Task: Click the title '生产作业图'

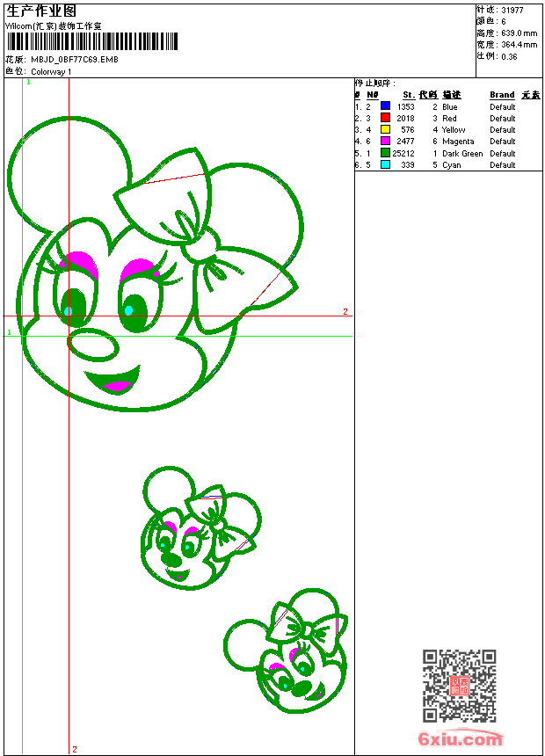Action: click(41, 11)
